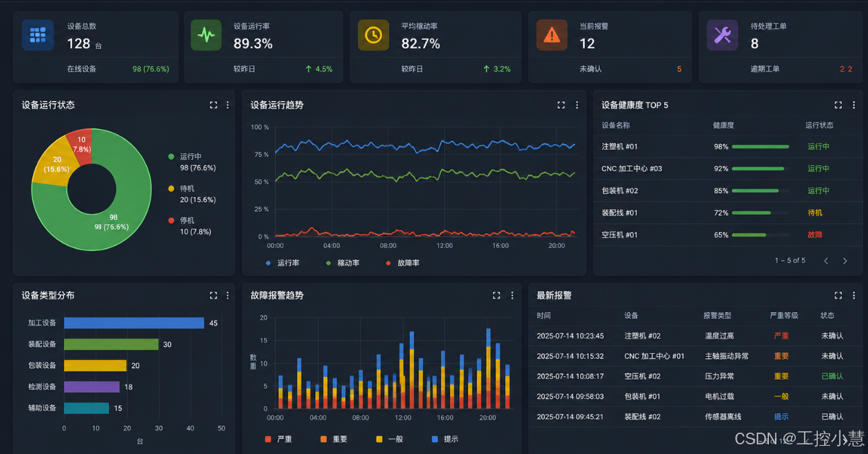Viewport: 868px width, 454px height.
Task: Click 故障 status of 空压机 #01
Action: [x=814, y=235]
